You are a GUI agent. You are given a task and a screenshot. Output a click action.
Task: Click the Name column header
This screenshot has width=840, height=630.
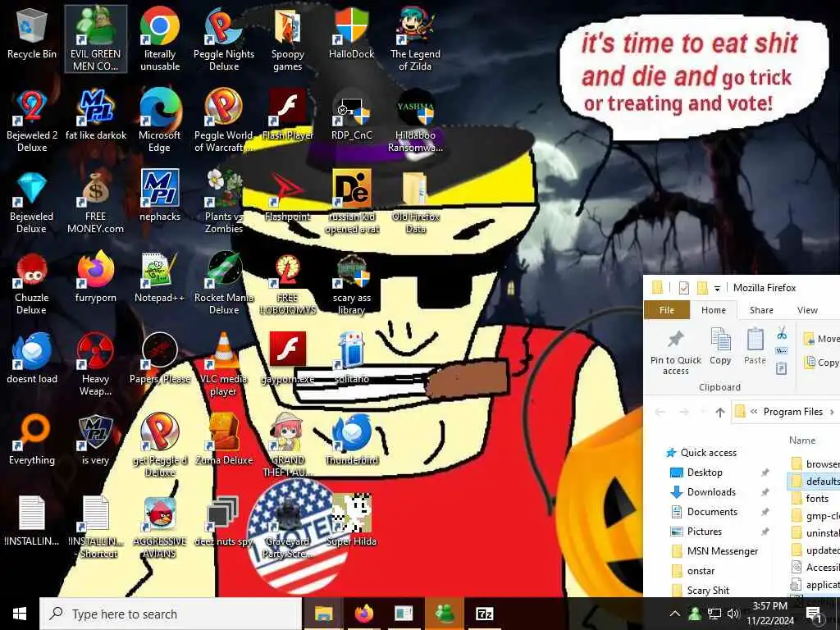tap(802, 441)
